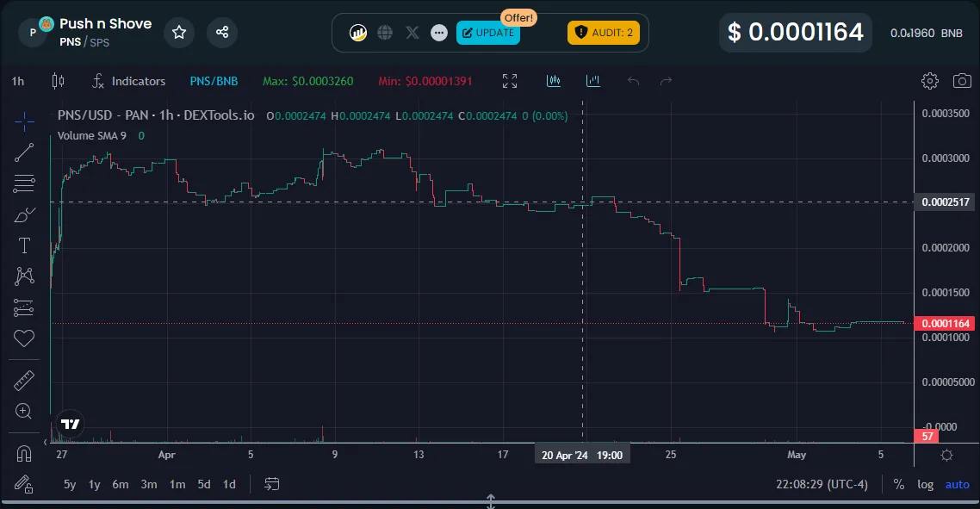Click the 20 Apr '24 19:00 time label
Viewport: 980px width, 509px height.
click(582, 456)
